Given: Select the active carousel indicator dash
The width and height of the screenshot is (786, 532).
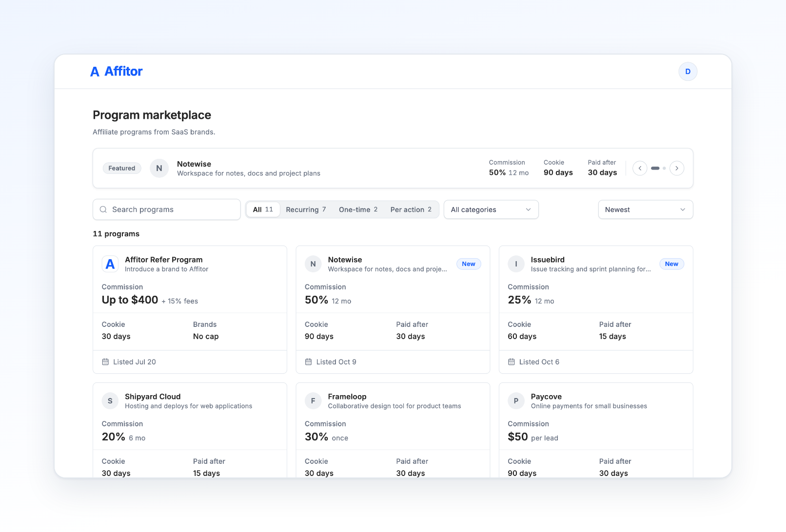Looking at the screenshot, I should pos(655,168).
